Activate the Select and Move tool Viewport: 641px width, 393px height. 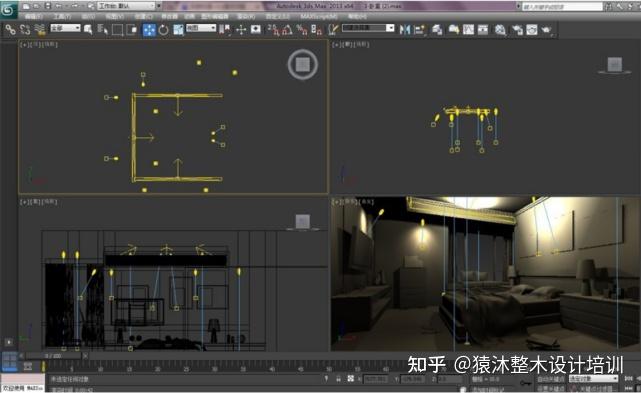click(149, 29)
